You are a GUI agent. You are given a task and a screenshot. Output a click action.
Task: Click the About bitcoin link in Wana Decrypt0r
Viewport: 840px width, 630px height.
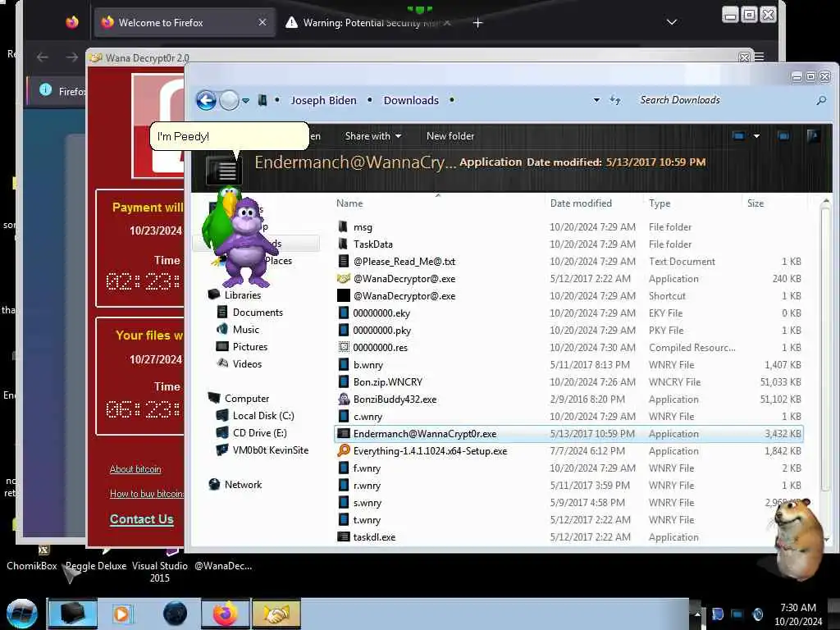(135, 469)
